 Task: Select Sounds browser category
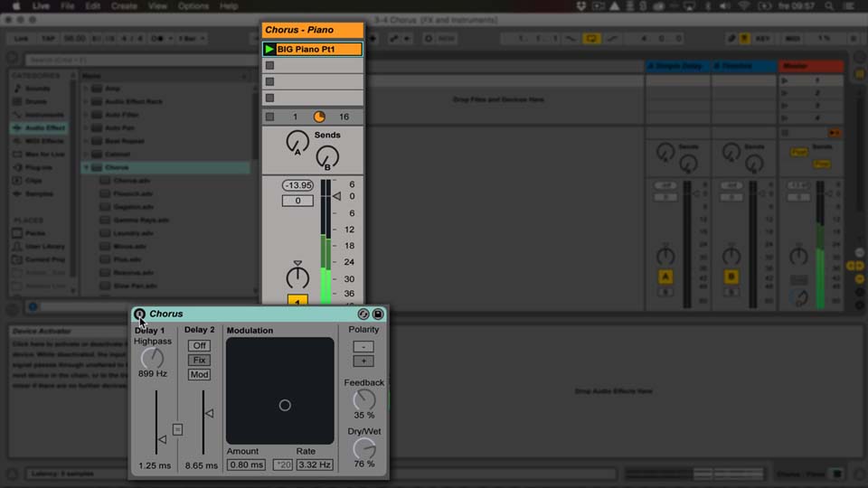(40, 89)
